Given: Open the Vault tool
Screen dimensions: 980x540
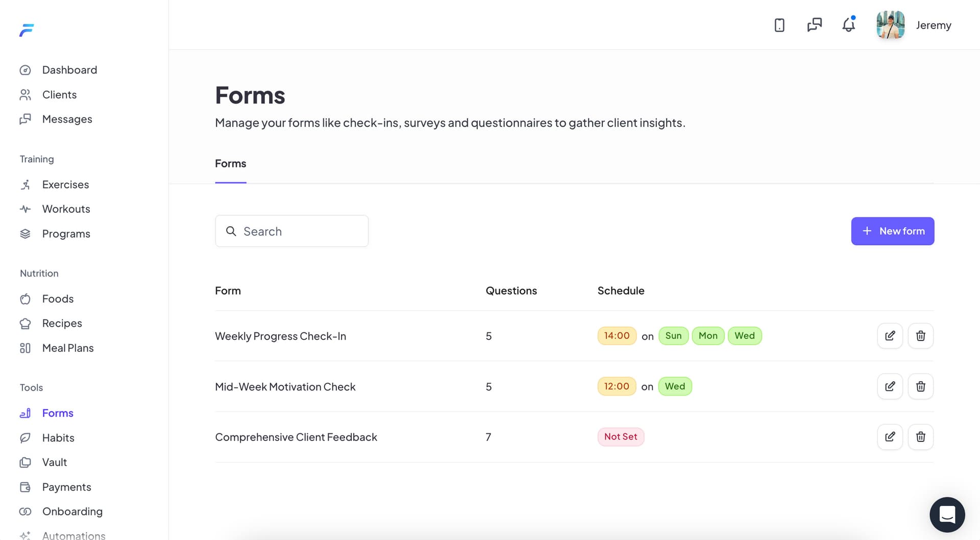Looking at the screenshot, I should pos(54,462).
